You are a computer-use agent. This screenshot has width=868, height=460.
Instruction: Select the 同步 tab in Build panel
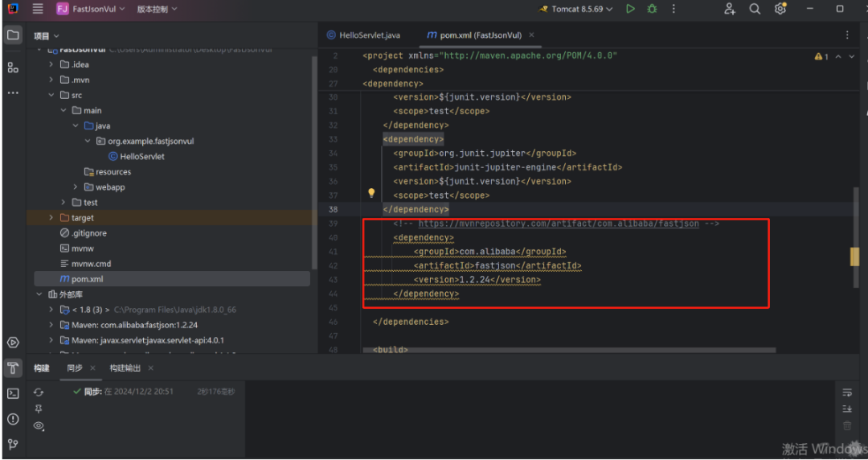pos(75,368)
